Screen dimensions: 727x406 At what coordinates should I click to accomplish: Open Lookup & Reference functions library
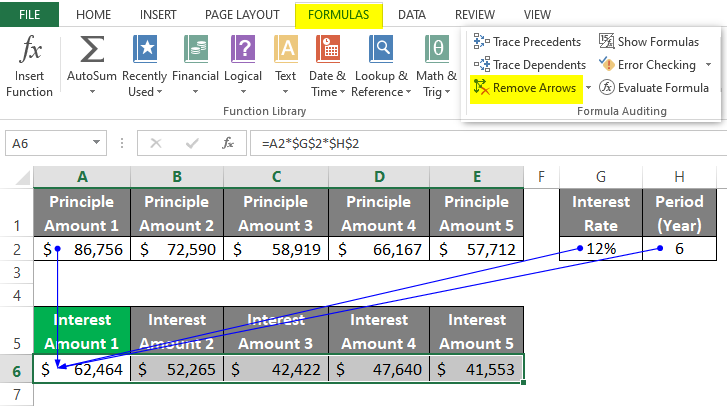pyautogui.click(x=381, y=49)
